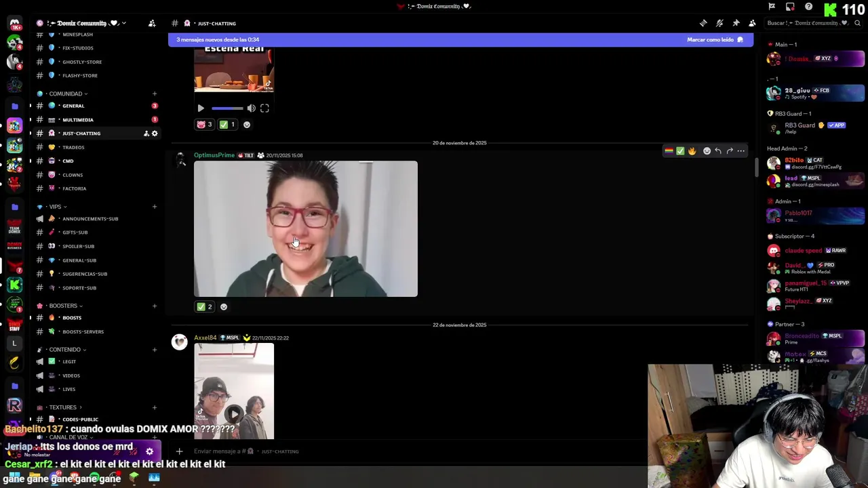Open just-chatting channel settings gear
The image size is (868, 488).
point(155,134)
